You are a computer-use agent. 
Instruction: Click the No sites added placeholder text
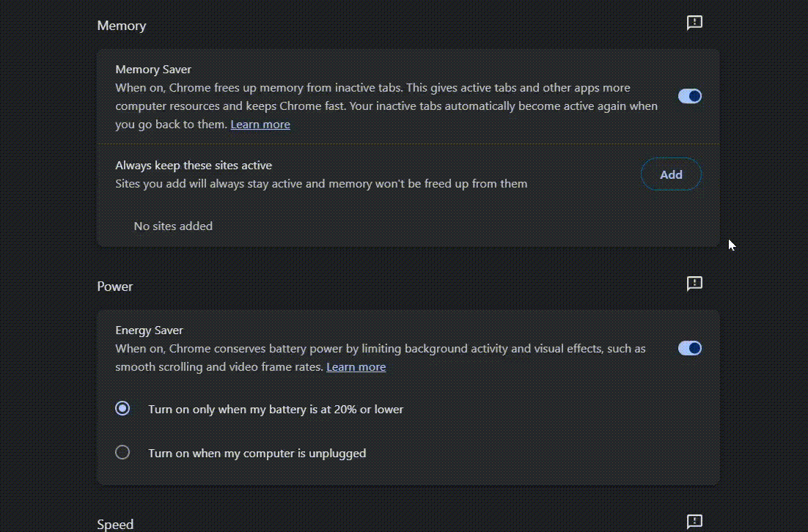click(x=173, y=226)
